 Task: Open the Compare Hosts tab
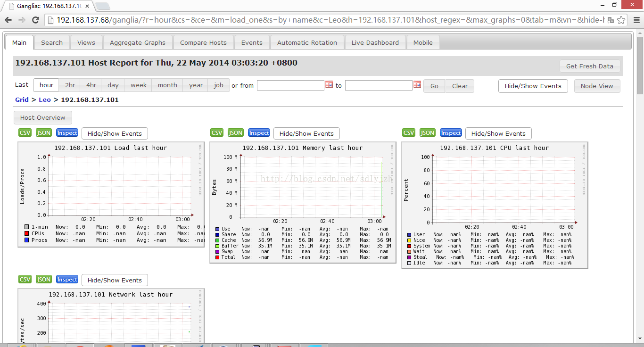[203, 42]
